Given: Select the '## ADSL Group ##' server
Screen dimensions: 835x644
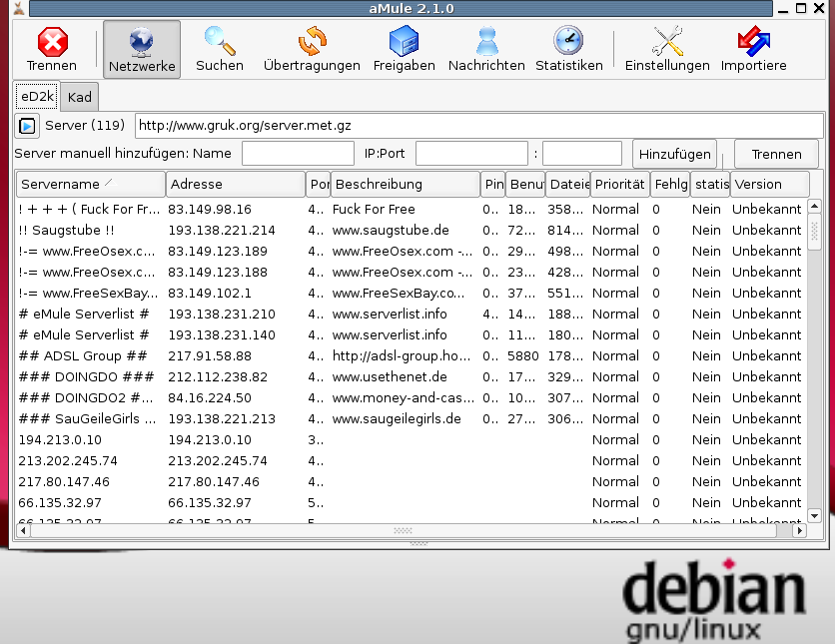Looking at the screenshot, I should click(x=411, y=355).
